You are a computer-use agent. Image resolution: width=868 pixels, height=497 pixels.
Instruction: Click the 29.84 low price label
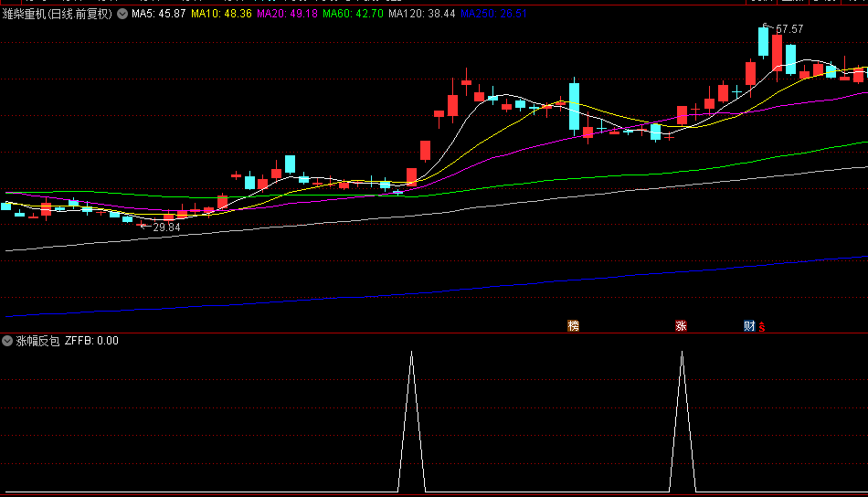[166, 227]
